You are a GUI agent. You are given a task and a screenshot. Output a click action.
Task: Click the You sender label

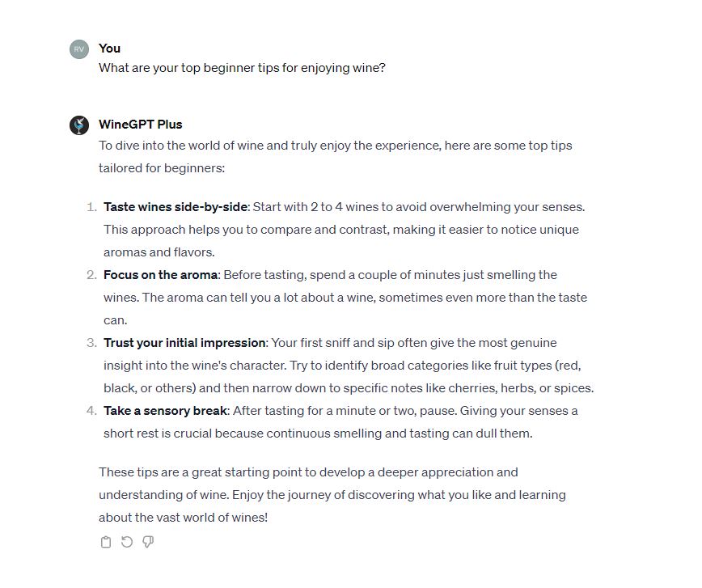tap(109, 49)
